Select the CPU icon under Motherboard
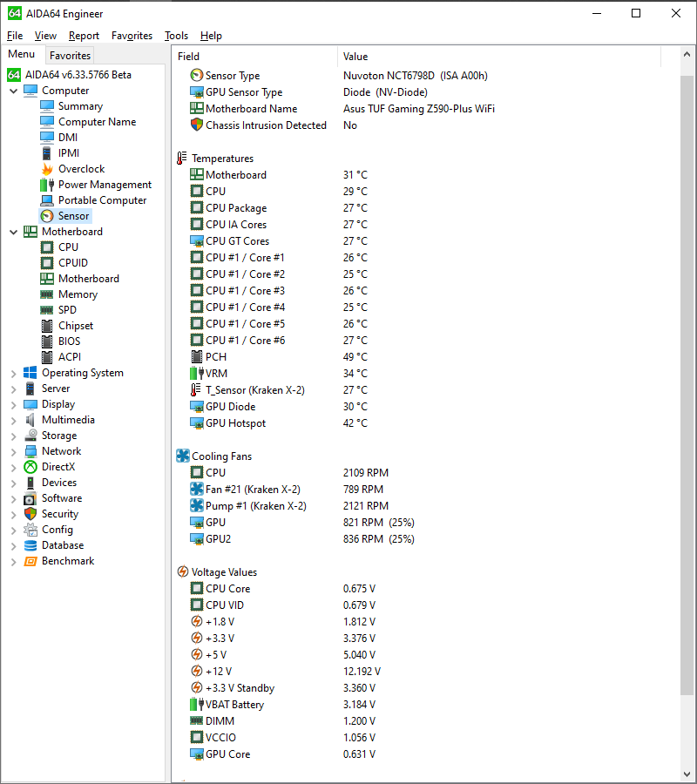The height and width of the screenshot is (784, 697). (46, 247)
